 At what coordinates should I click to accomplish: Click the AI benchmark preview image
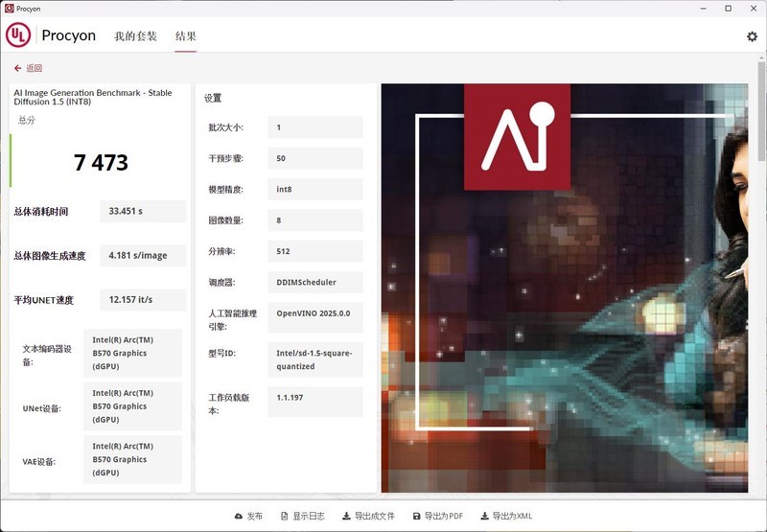pos(565,288)
